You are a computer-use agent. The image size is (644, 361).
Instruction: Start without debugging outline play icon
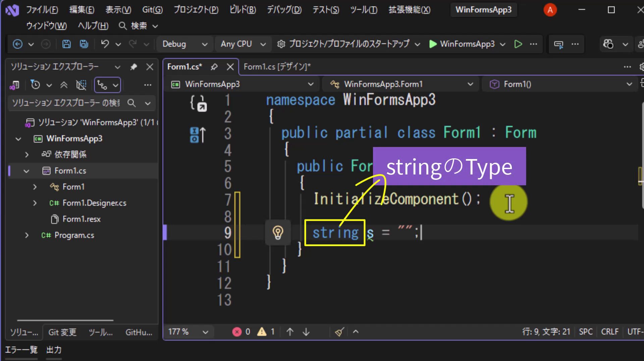pyautogui.click(x=518, y=44)
